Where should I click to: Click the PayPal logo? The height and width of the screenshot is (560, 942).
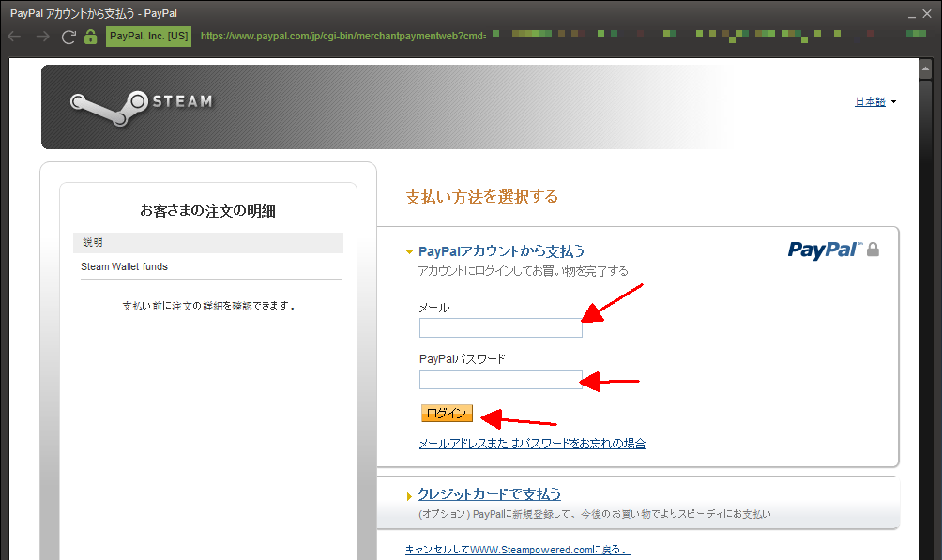(x=824, y=250)
